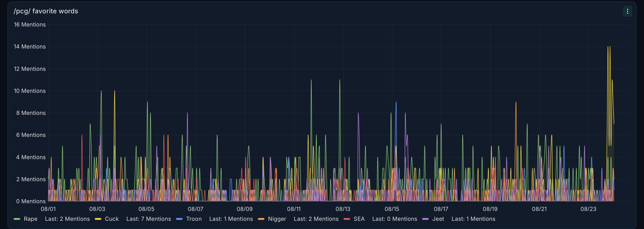The height and width of the screenshot is (229, 644).
Task: Select the "2 Mentions" y-axis label
Action: 31,179
